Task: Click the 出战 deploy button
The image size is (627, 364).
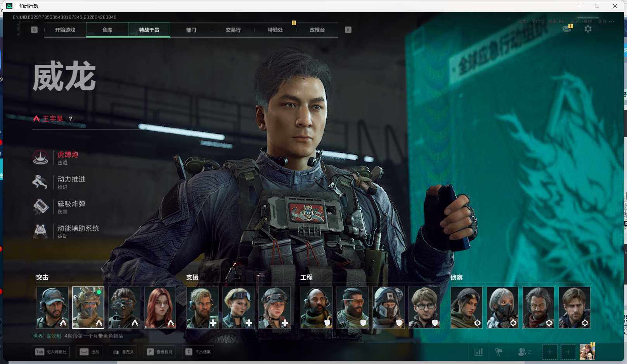Action: [x=89, y=352]
